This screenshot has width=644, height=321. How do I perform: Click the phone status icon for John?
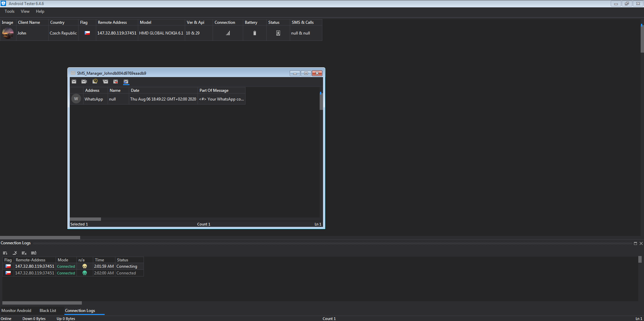(278, 33)
